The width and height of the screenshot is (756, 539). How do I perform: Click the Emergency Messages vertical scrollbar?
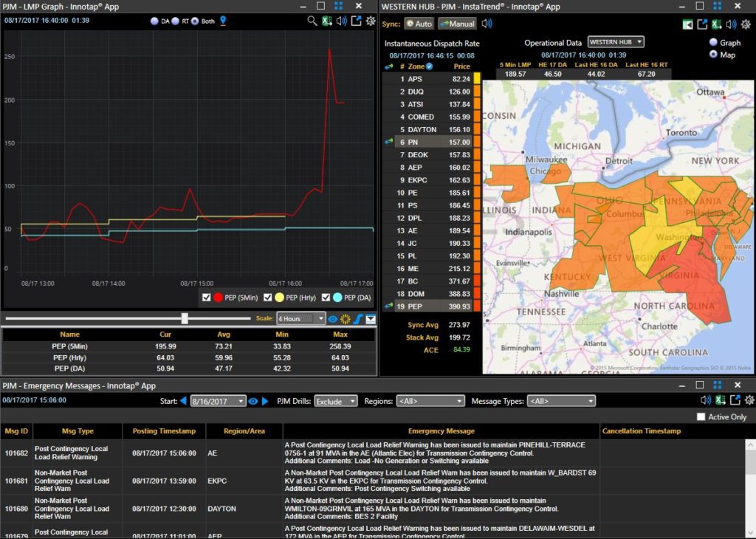(x=750, y=488)
